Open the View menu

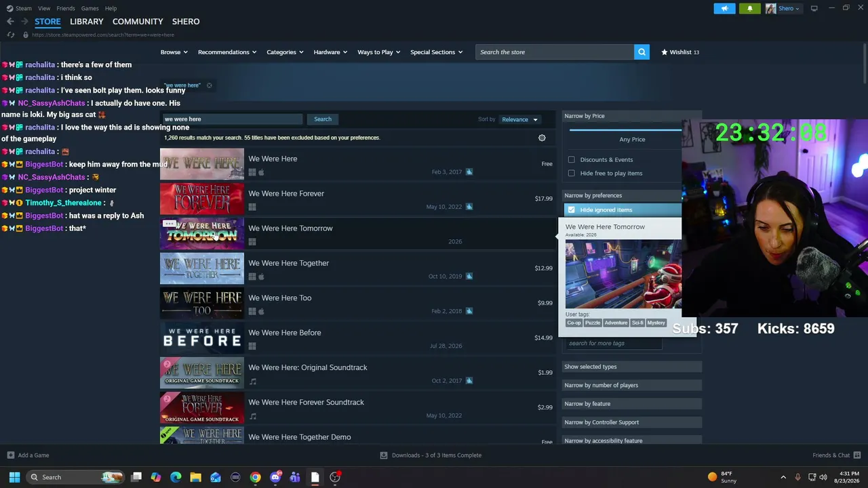click(44, 8)
